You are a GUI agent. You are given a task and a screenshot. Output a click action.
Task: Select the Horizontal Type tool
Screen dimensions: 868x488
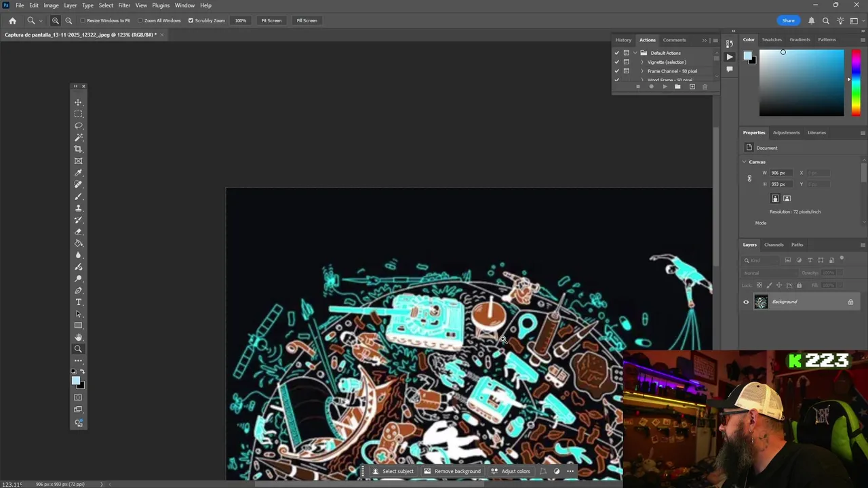click(x=78, y=302)
